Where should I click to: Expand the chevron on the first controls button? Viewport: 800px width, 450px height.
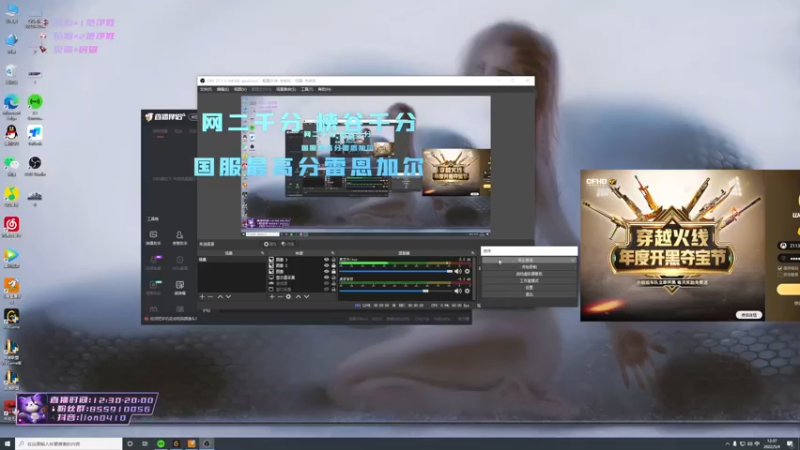[572, 260]
